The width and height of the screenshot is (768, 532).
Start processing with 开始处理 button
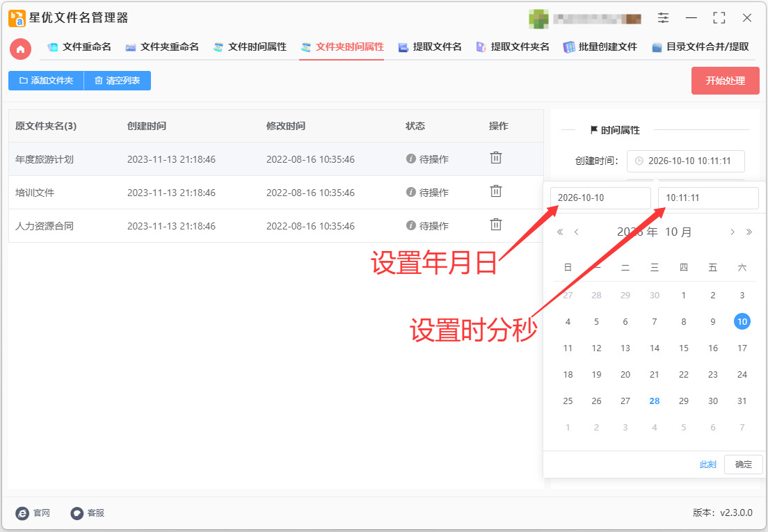(x=726, y=81)
